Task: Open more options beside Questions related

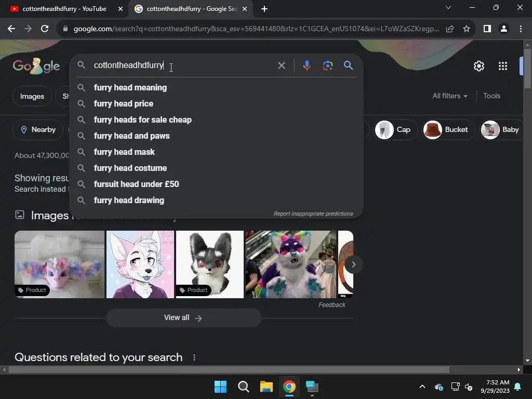Action: [194, 357]
